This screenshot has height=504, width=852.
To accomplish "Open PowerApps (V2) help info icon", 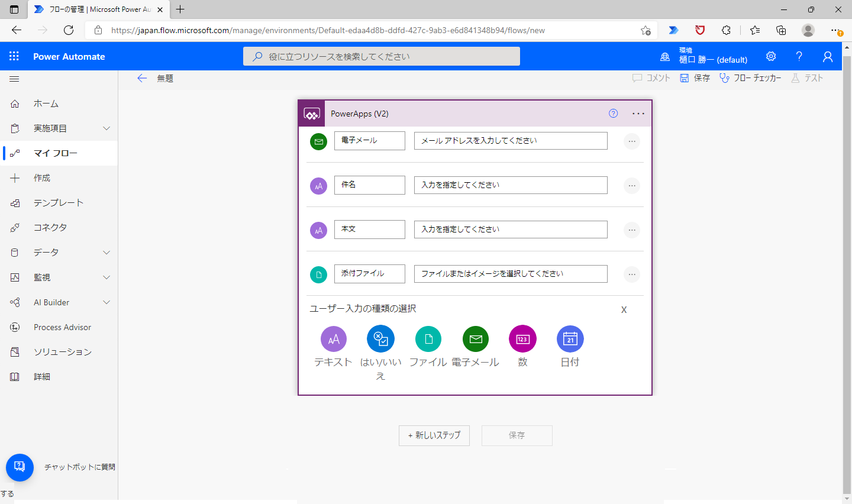I will point(613,114).
